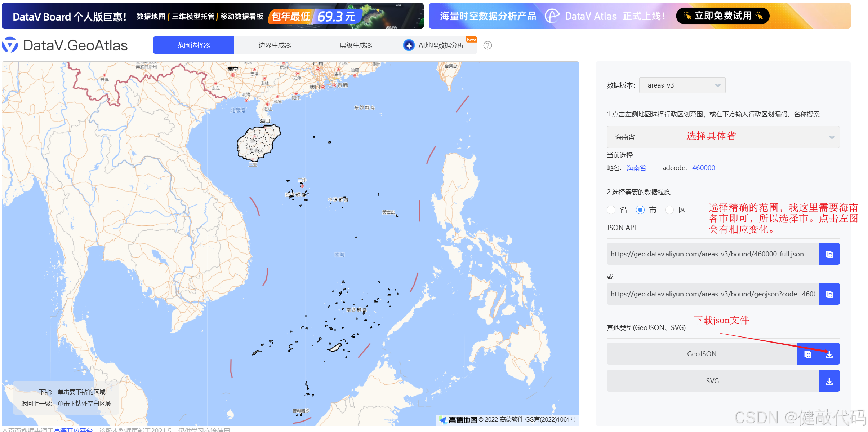Click the 立即免费试用 banner button
This screenshot has height=432, width=868.
click(x=722, y=16)
